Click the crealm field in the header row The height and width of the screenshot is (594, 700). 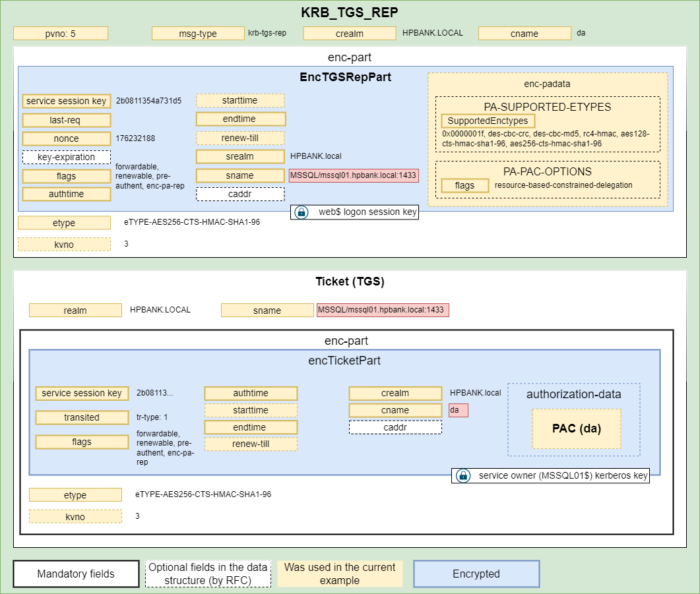pyautogui.click(x=350, y=34)
